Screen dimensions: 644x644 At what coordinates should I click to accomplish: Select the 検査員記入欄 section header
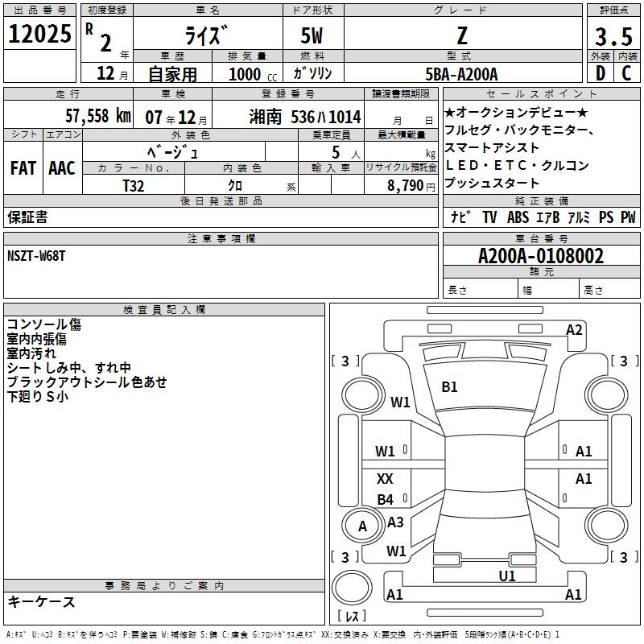pos(164,310)
